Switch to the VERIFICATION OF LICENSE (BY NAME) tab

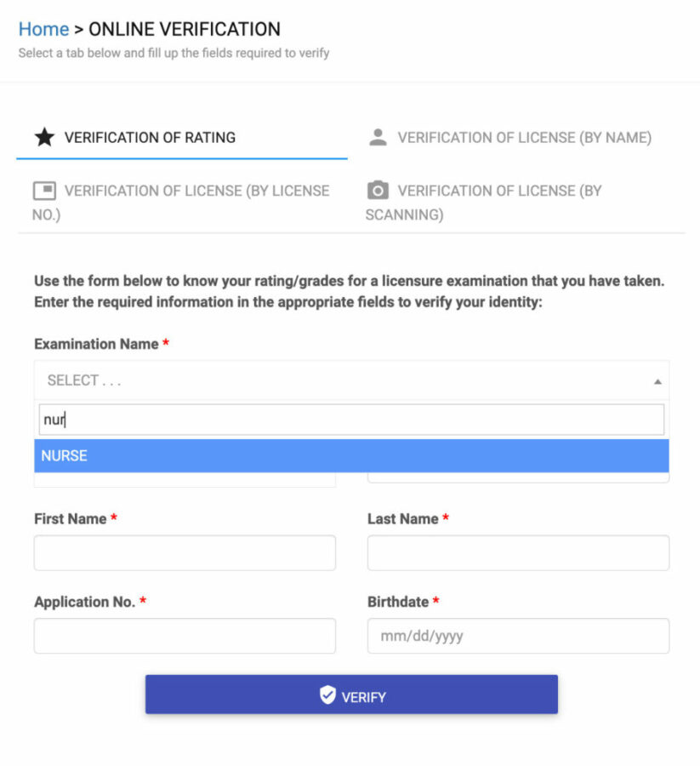523,136
